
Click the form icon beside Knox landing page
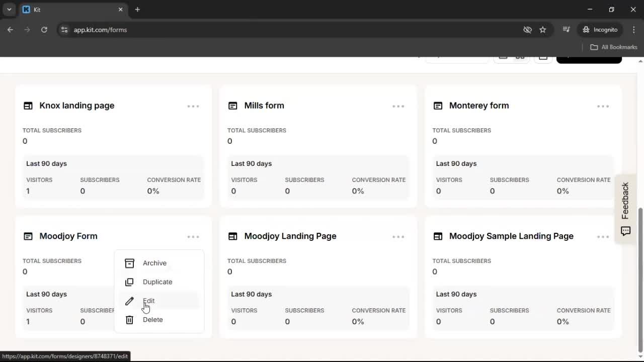pos(28,106)
